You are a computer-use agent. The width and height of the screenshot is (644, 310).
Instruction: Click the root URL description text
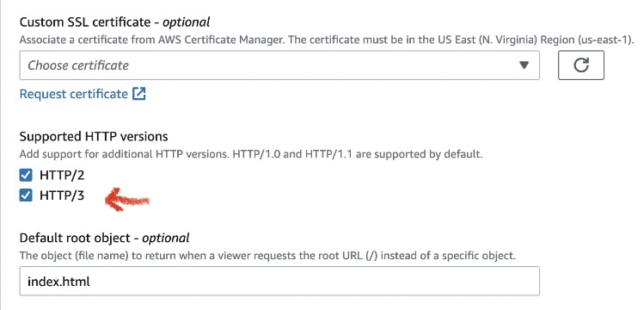[267, 256]
